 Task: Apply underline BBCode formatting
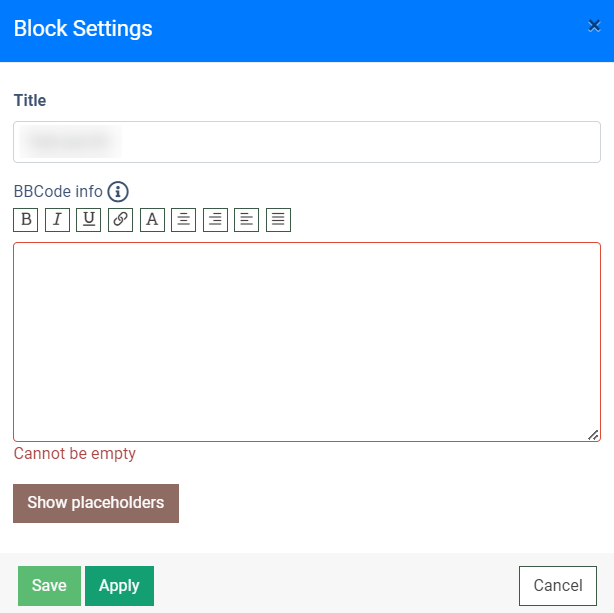point(89,219)
